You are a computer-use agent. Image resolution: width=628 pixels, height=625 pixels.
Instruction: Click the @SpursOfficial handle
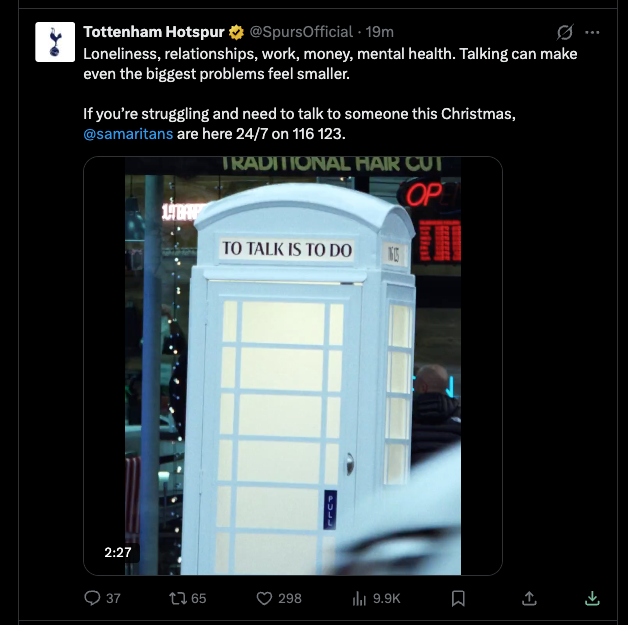click(x=301, y=32)
